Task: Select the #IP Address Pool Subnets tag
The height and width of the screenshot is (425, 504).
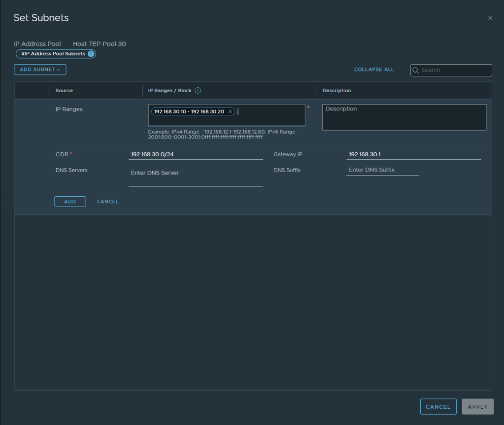Action: [x=53, y=54]
